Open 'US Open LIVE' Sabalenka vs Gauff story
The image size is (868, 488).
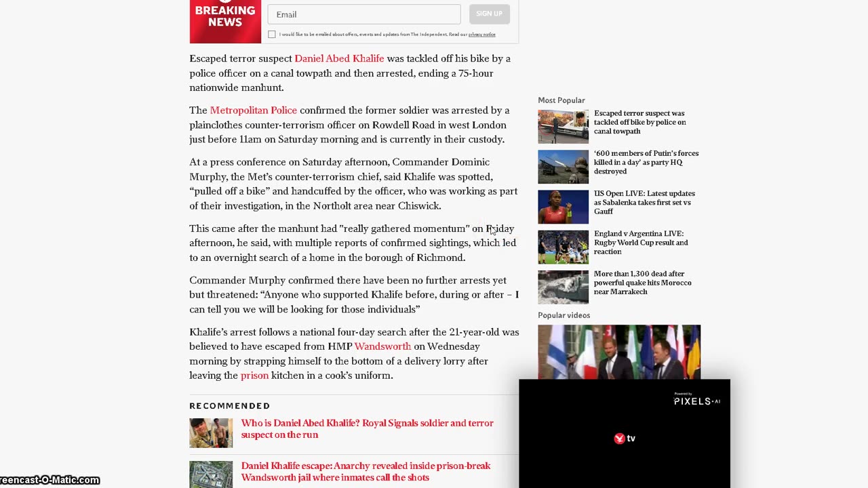644,202
